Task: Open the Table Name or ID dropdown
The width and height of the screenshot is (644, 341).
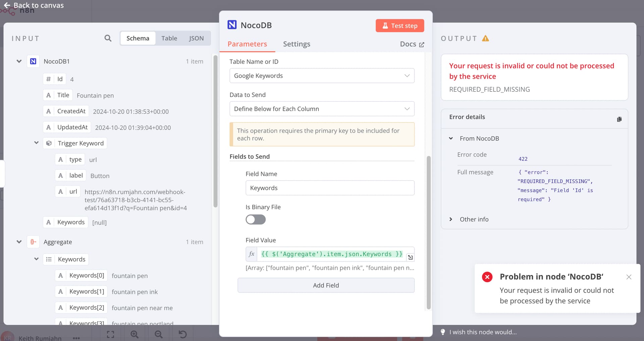Action: coord(322,76)
